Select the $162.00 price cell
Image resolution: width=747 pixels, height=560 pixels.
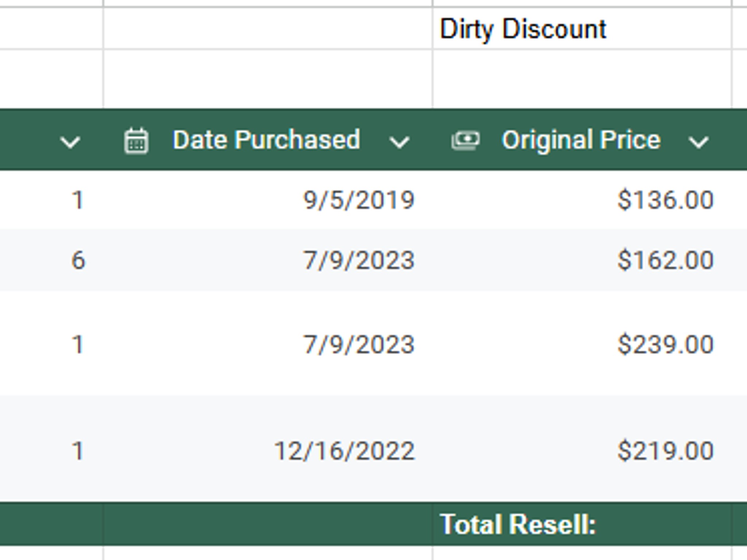(582, 260)
